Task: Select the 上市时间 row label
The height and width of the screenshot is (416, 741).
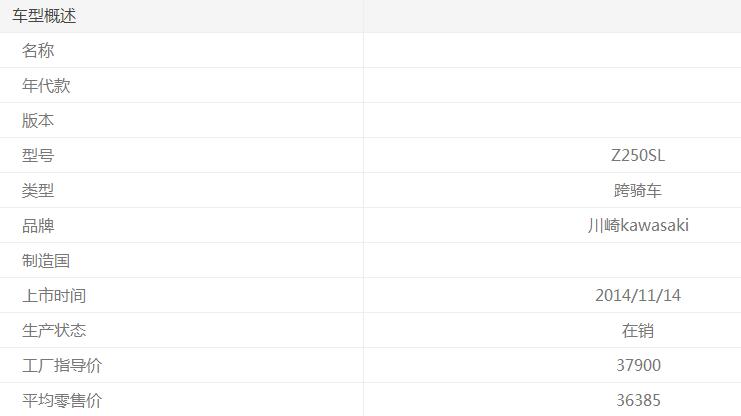Action: tap(54, 296)
